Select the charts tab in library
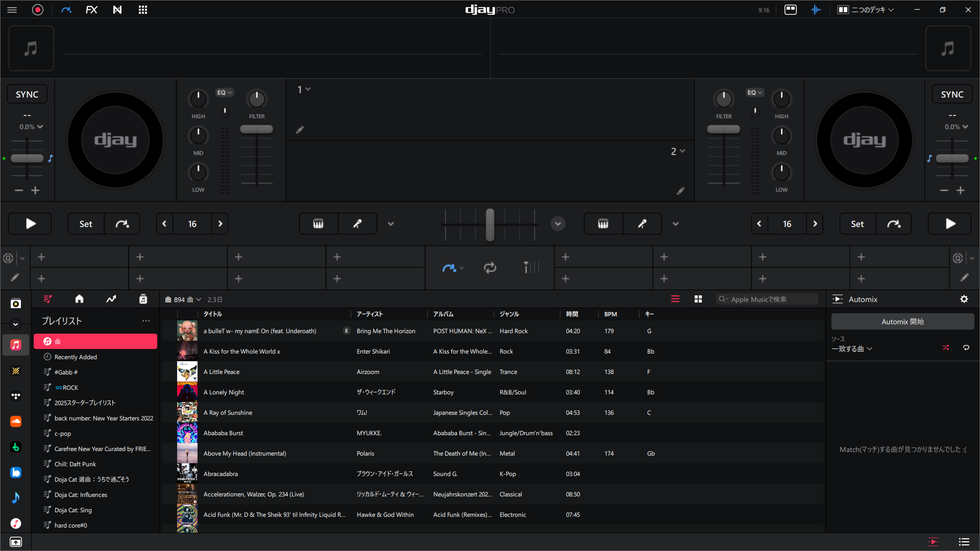The image size is (980, 551). [x=111, y=299]
